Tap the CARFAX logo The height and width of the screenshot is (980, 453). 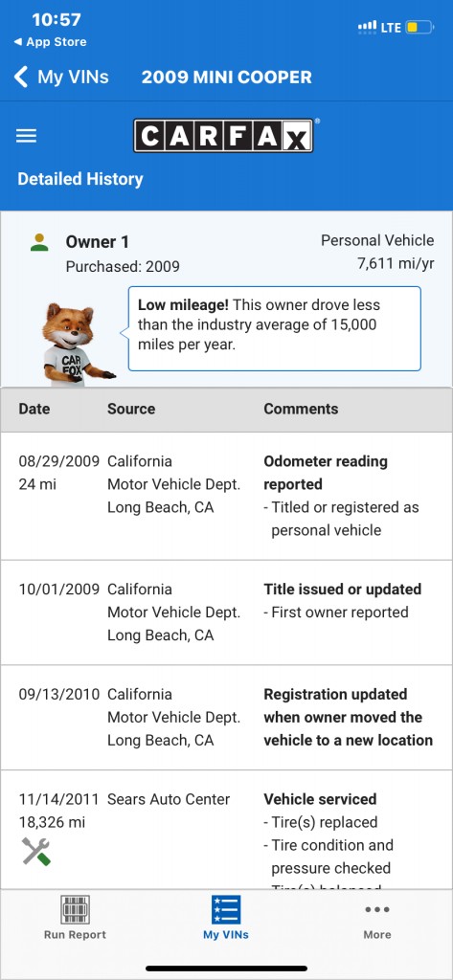(x=224, y=136)
